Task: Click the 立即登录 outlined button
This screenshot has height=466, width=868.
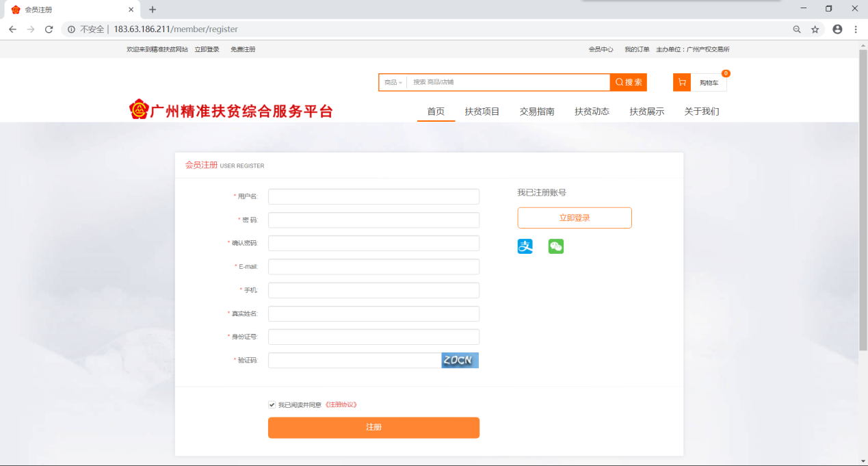Action: point(575,218)
